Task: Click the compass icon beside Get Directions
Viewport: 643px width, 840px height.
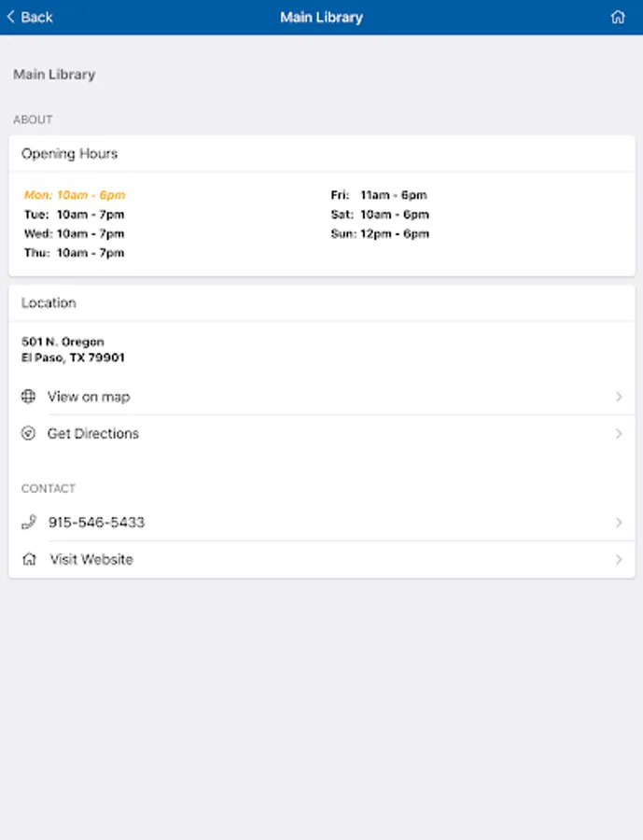Action: 28,434
